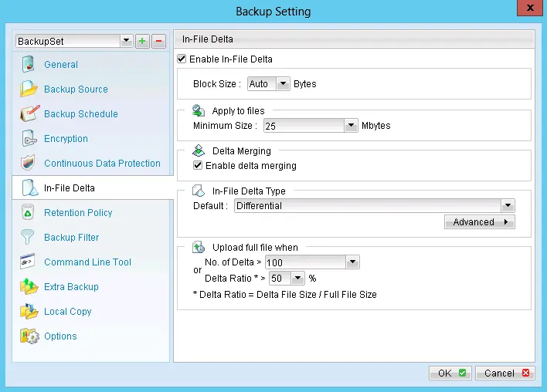Open the Backup Schedule settings page
Viewport: 547px width, 392px height.
[81, 114]
